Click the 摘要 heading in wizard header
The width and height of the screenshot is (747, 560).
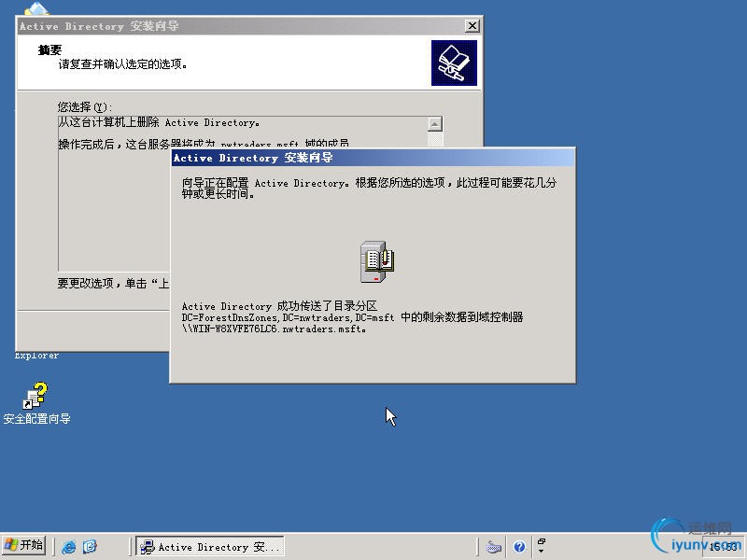(50, 50)
